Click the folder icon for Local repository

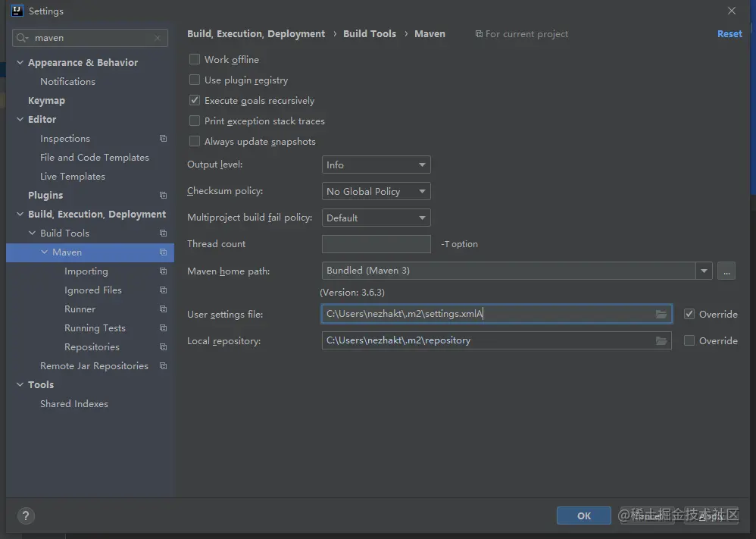click(x=661, y=340)
